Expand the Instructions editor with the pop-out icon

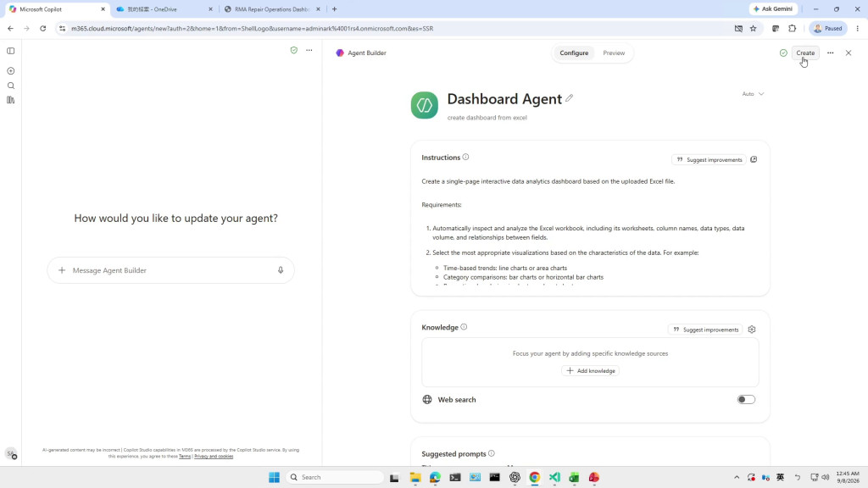[754, 159]
